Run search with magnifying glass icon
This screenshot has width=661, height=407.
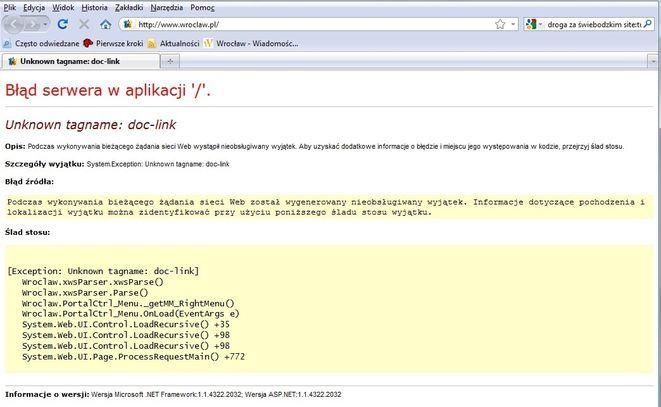[x=648, y=24]
